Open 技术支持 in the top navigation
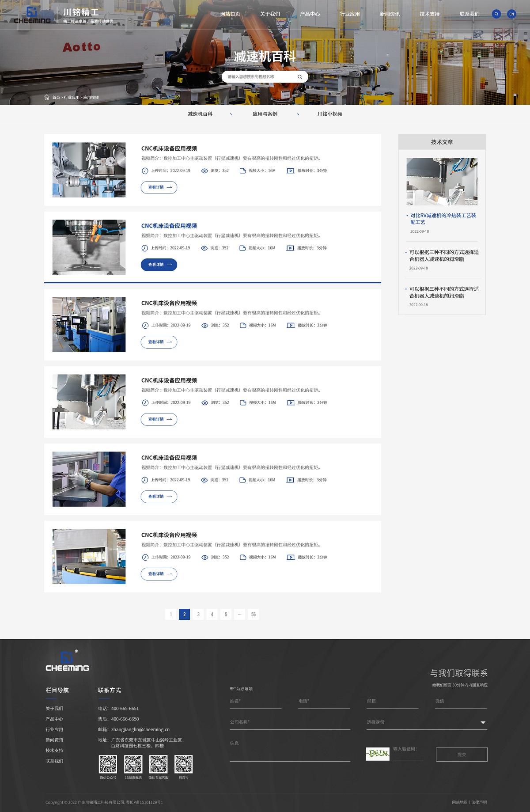 [430, 14]
